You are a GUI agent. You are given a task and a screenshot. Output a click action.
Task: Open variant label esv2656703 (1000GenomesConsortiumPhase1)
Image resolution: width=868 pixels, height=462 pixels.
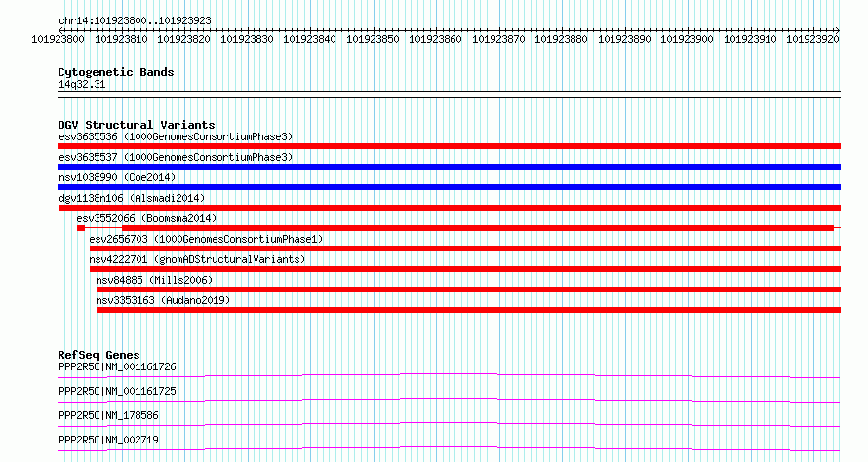point(206,239)
